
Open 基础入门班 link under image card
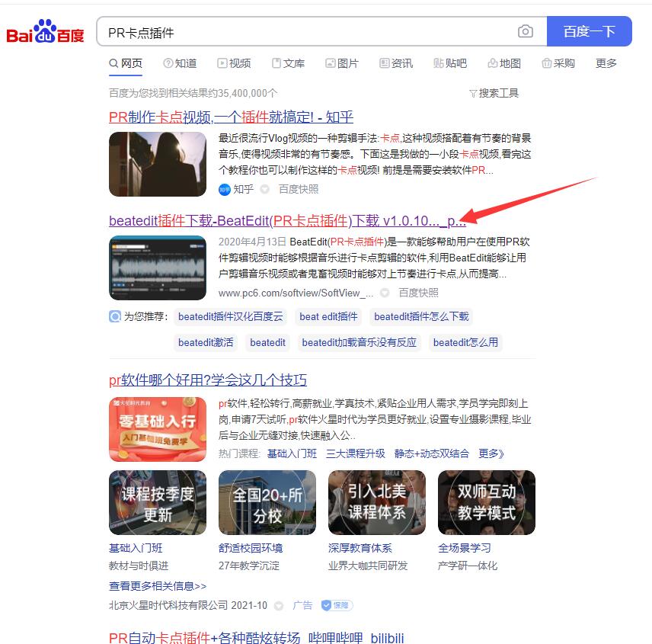pyautogui.click(x=136, y=548)
